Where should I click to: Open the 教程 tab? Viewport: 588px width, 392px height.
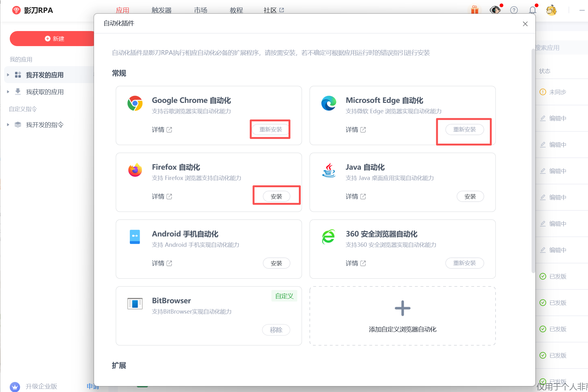click(x=236, y=10)
